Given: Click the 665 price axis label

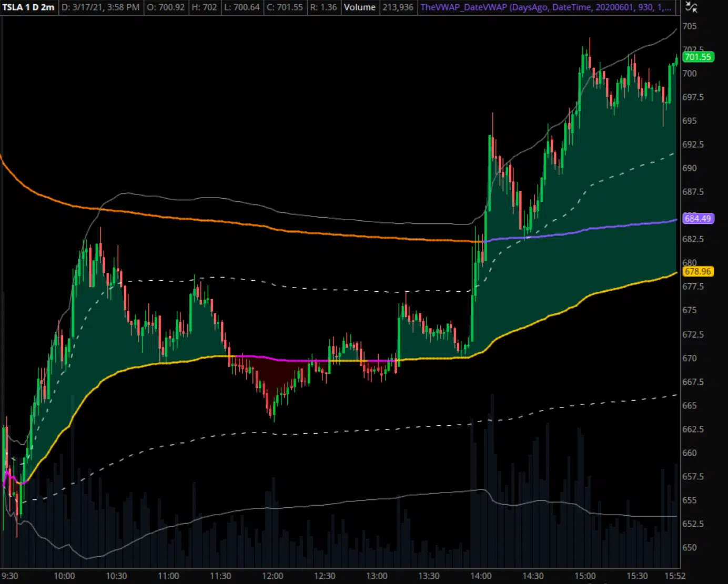Looking at the screenshot, I should click(x=689, y=406).
